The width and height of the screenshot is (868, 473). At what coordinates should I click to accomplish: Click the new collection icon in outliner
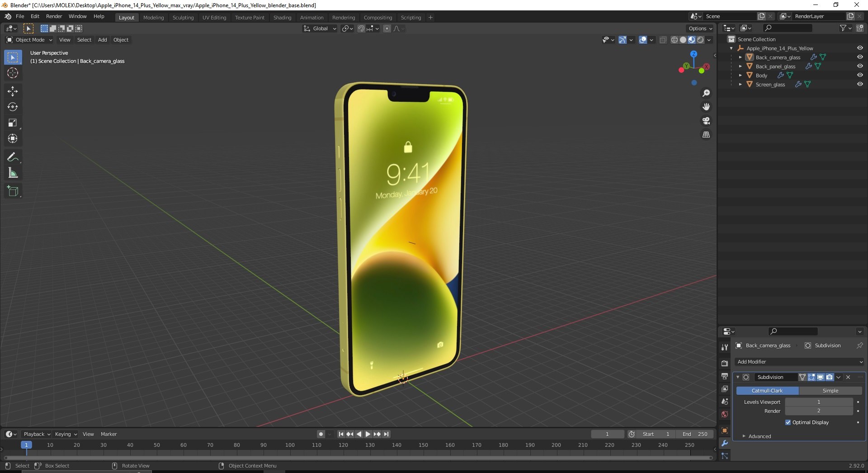pos(860,28)
